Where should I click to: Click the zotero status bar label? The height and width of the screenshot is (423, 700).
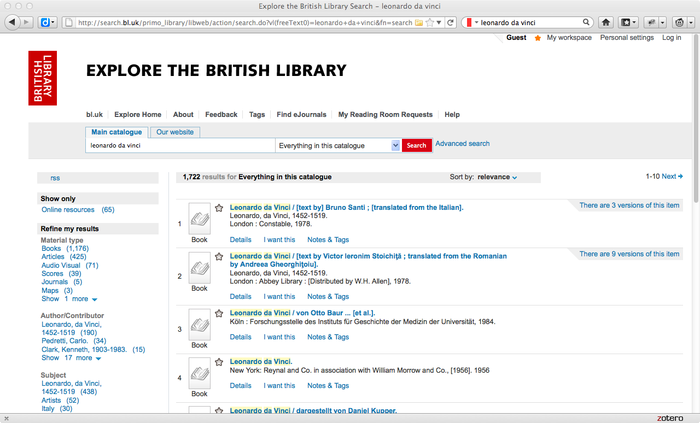(670, 418)
